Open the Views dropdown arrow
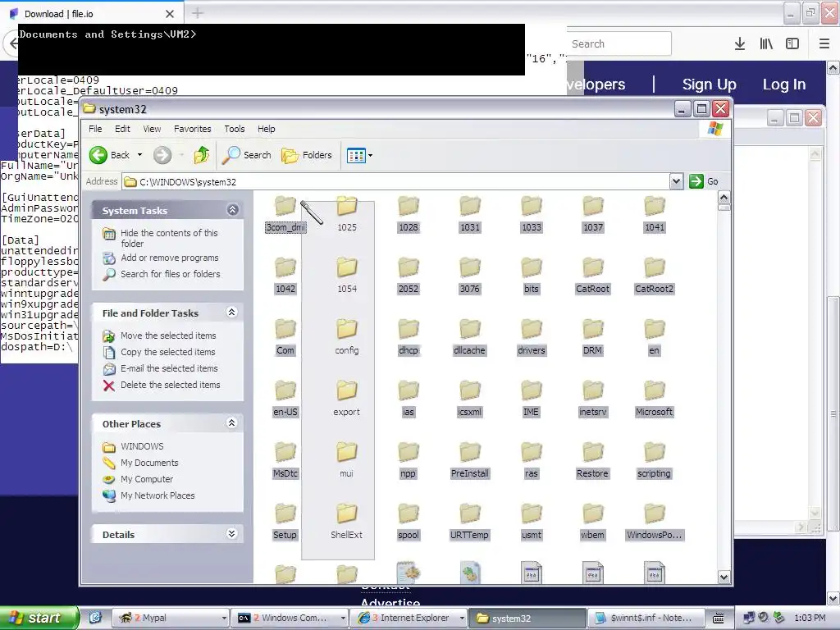The width and height of the screenshot is (840, 630). click(370, 156)
